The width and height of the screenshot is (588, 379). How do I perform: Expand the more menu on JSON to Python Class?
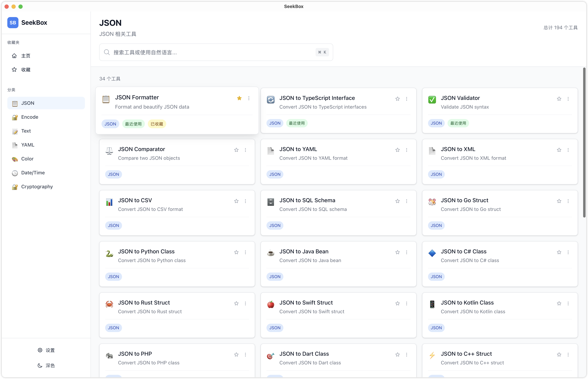coord(245,252)
